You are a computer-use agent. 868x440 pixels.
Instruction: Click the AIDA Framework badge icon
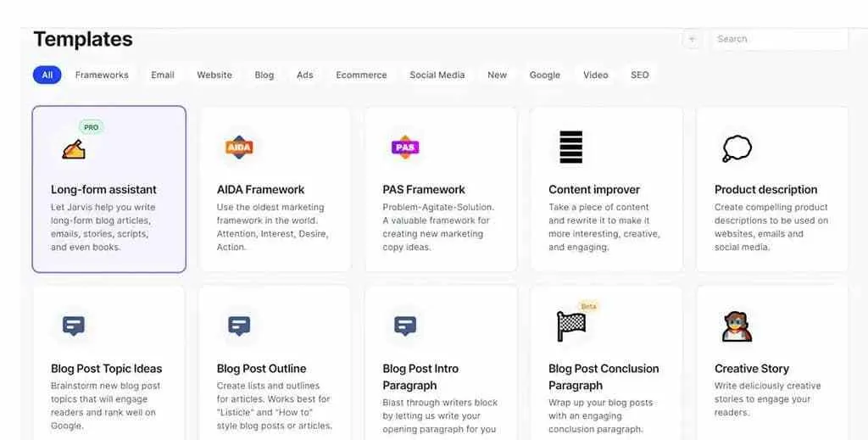click(x=239, y=148)
